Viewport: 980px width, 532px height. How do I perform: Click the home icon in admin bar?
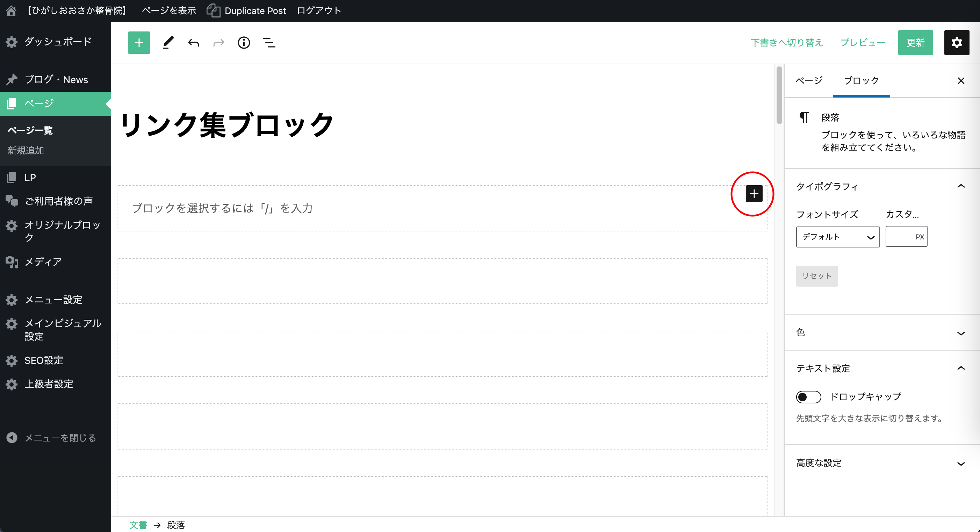[x=11, y=10]
